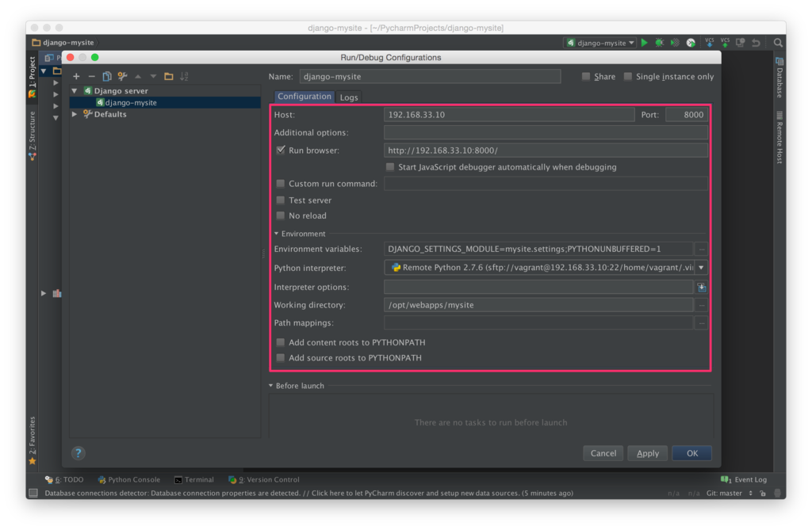Collapse the Django server tree node
812x530 pixels.
[75, 90]
